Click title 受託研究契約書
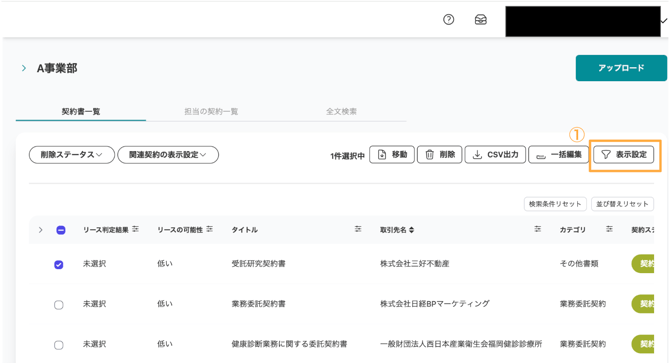 coord(259,263)
